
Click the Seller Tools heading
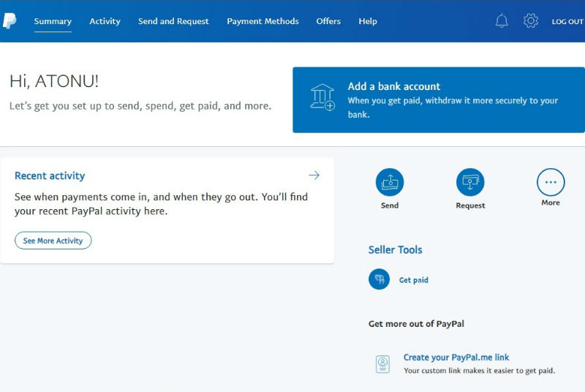pyautogui.click(x=395, y=250)
